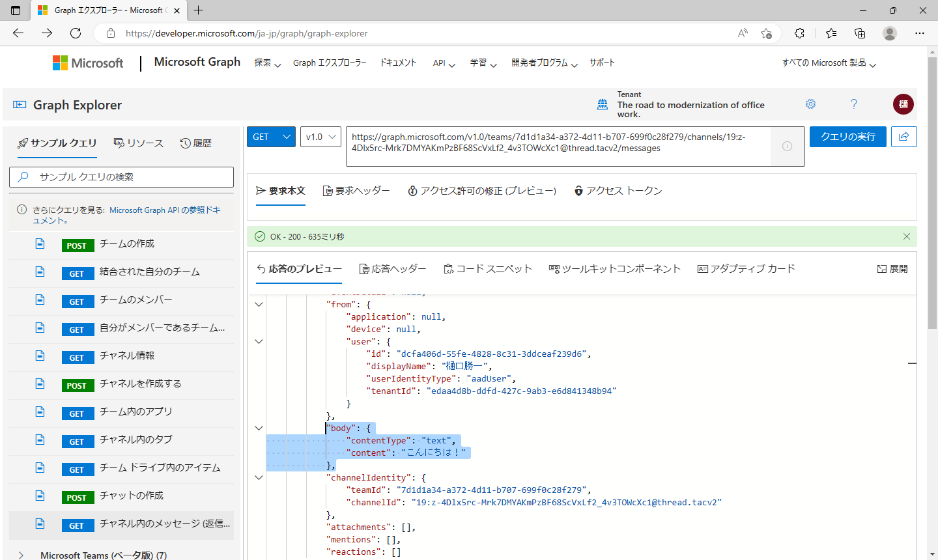Click the browser address bar URL

[x=246, y=33]
